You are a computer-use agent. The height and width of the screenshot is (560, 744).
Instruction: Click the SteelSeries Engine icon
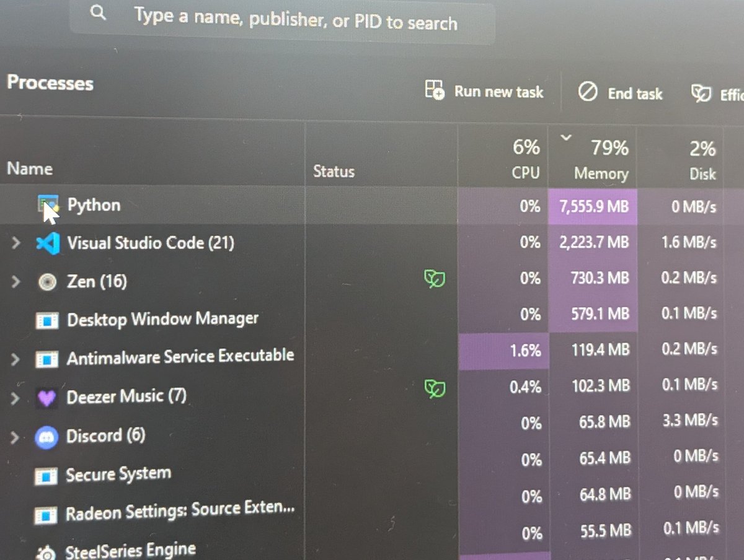point(47,553)
